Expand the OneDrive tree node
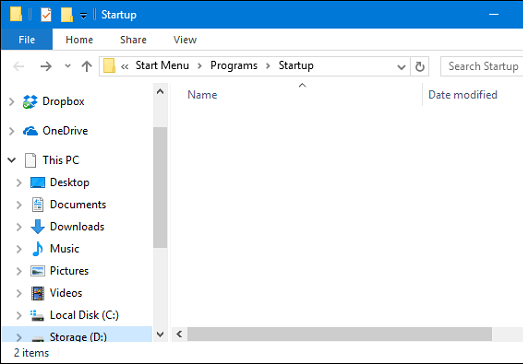Viewport: 523px width, 364px height. [x=12, y=131]
